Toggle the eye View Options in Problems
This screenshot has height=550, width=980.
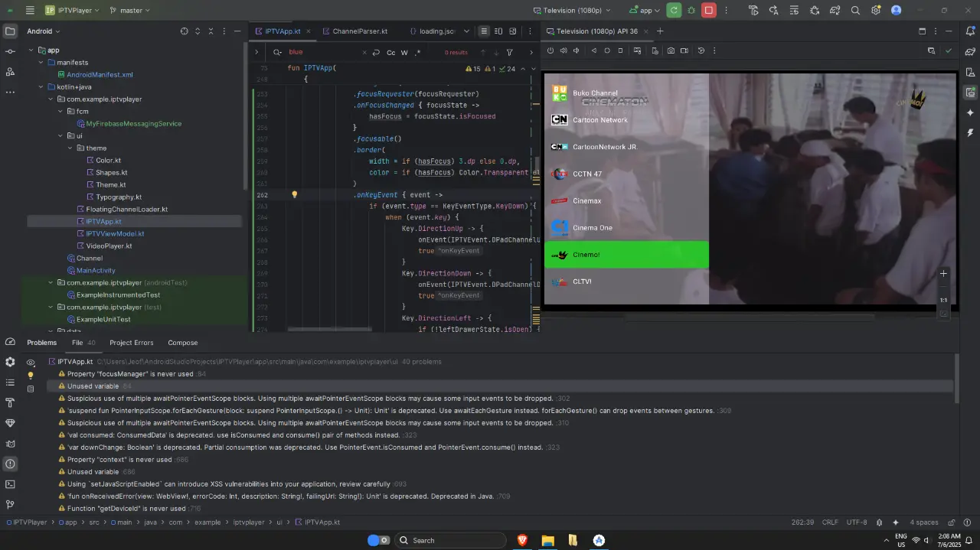31,363
